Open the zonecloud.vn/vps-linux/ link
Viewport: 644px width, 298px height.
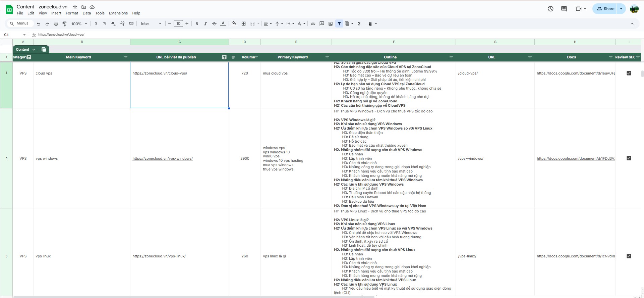coord(159,256)
